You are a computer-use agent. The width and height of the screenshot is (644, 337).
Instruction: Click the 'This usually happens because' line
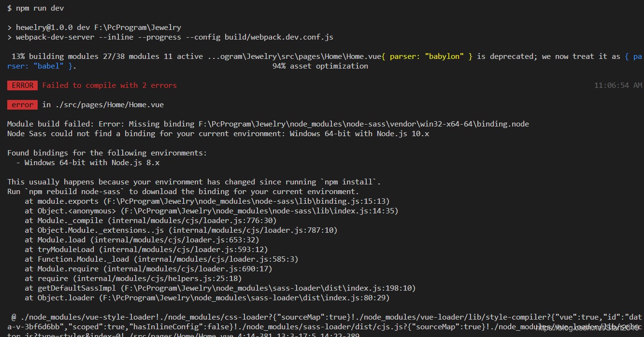coord(194,182)
